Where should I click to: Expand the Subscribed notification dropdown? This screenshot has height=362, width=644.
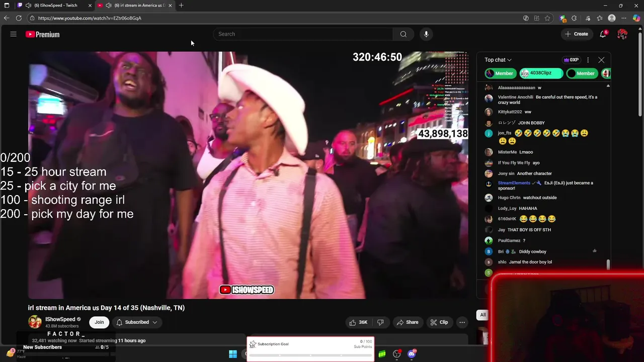(137, 322)
